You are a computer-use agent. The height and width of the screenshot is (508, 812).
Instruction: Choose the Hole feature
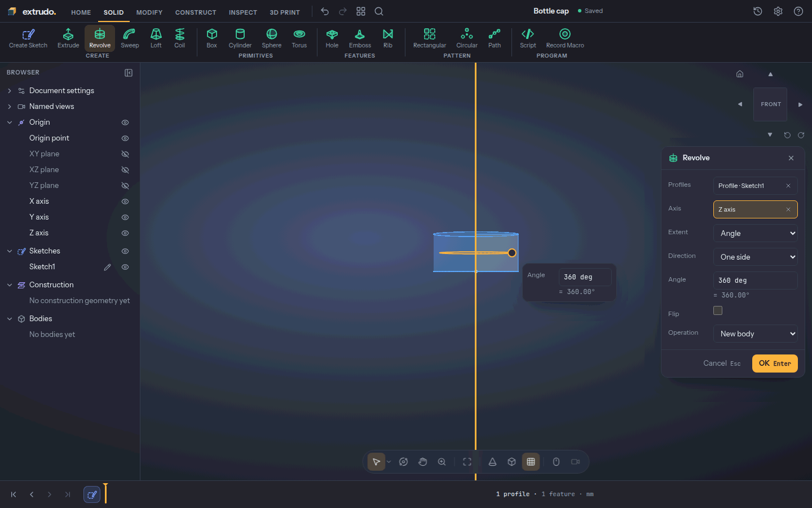click(x=332, y=38)
